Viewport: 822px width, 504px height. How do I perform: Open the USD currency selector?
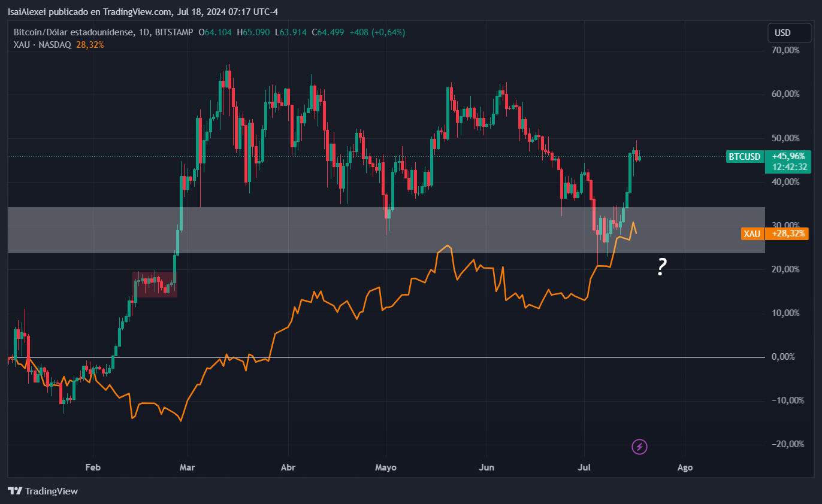[x=790, y=33]
